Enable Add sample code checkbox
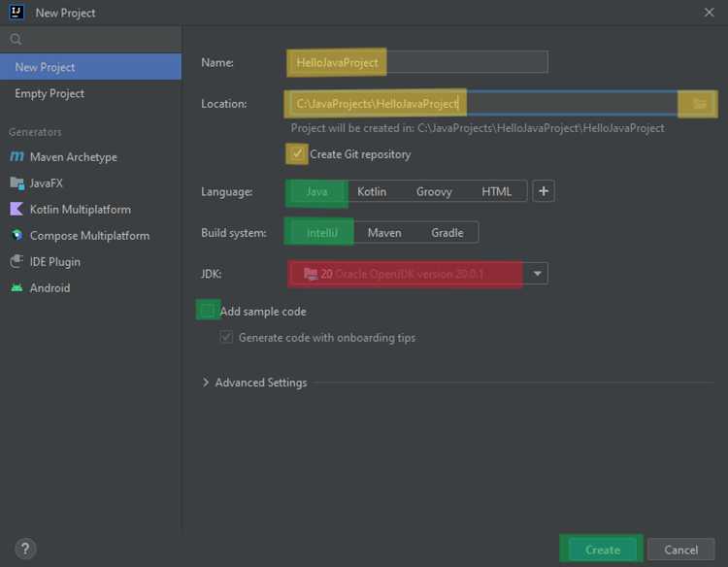 tap(207, 312)
